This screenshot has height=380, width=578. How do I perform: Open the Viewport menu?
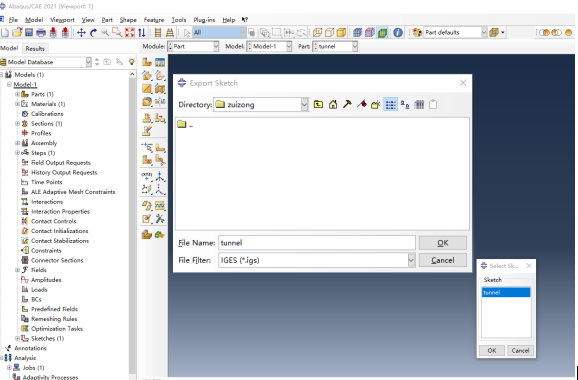62,20
